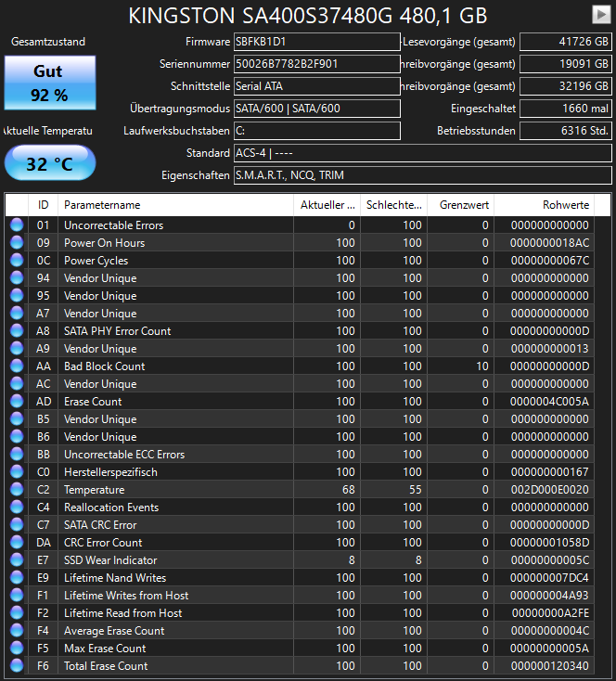Click status orb of Bad Block Count row

point(17,366)
